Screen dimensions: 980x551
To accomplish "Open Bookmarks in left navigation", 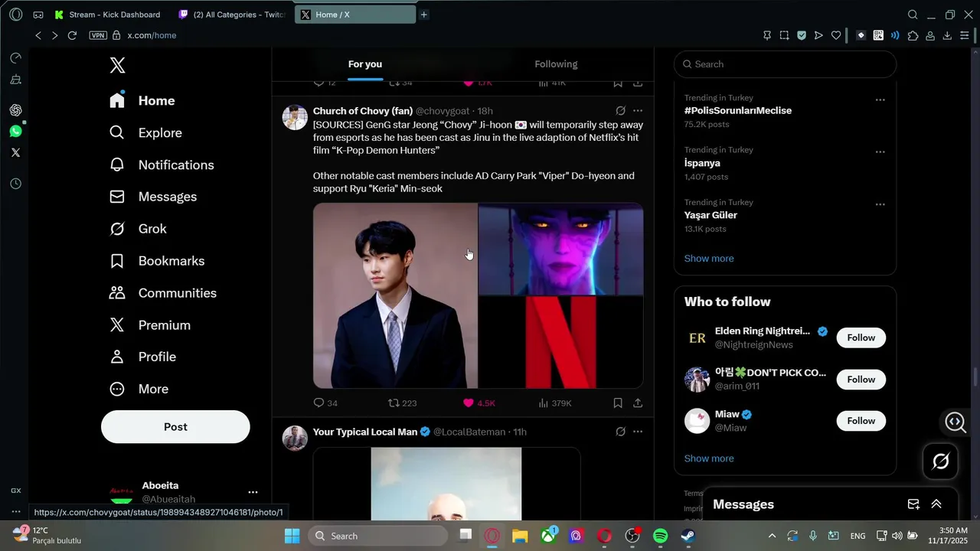I will (x=157, y=261).
